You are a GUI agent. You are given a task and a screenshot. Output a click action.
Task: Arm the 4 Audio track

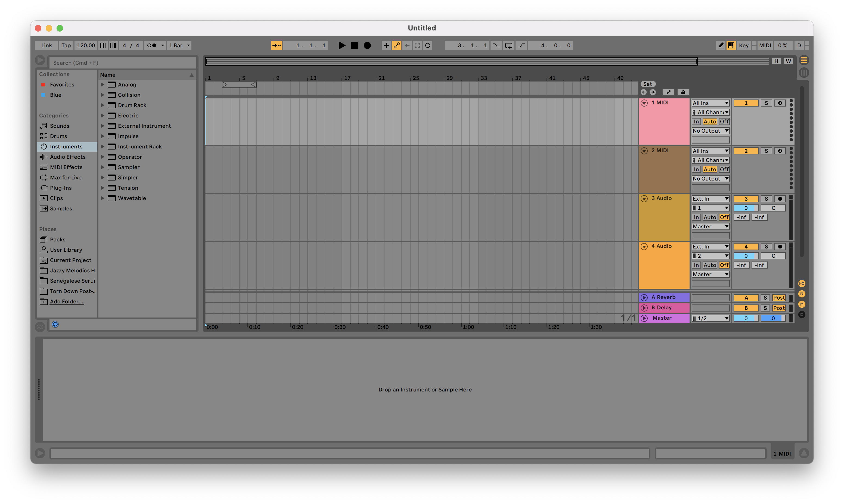tap(780, 247)
